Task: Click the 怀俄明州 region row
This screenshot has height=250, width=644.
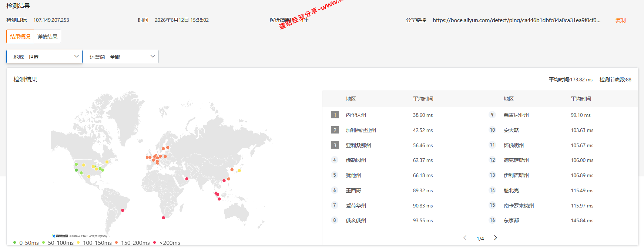Action: click(x=559, y=145)
